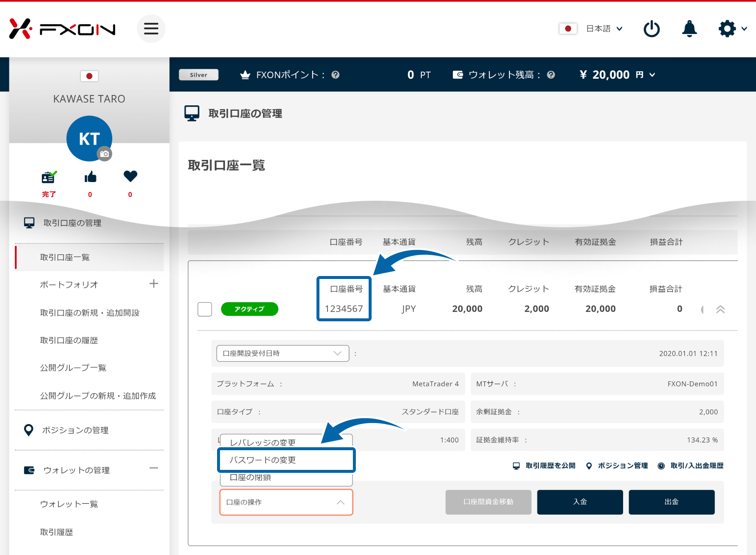Click the 取引履歴を公開 monitor icon
Screen dimensions: 756x555
516,466
